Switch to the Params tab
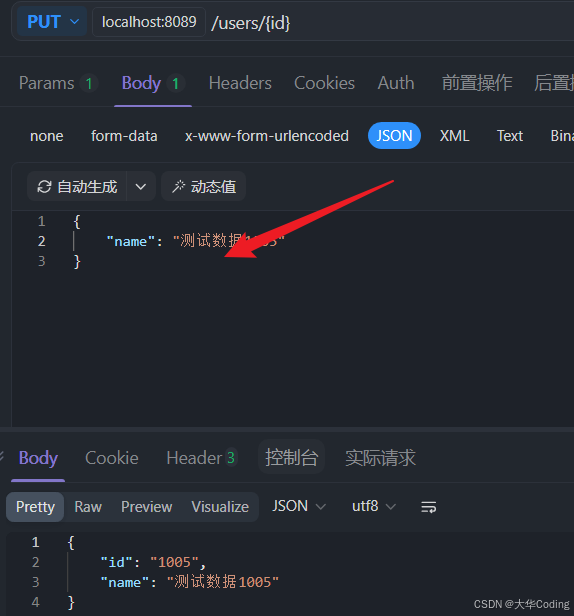The width and height of the screenshot is (574, 616). pos(58,83)
